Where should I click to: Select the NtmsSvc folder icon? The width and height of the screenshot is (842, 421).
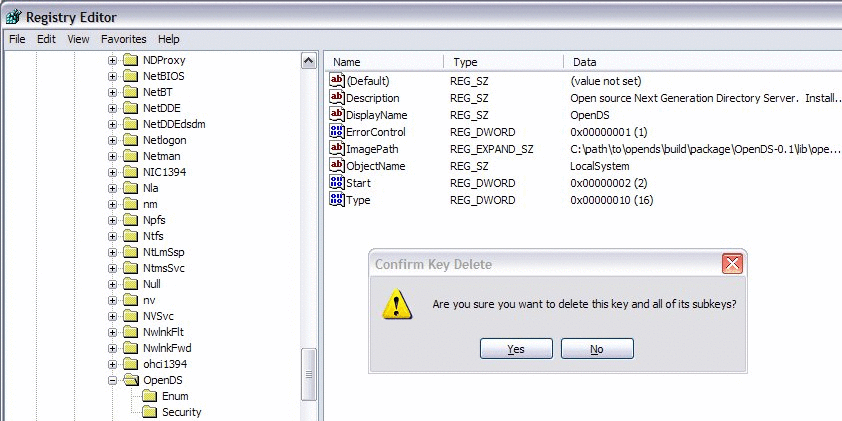click(130, 268)
